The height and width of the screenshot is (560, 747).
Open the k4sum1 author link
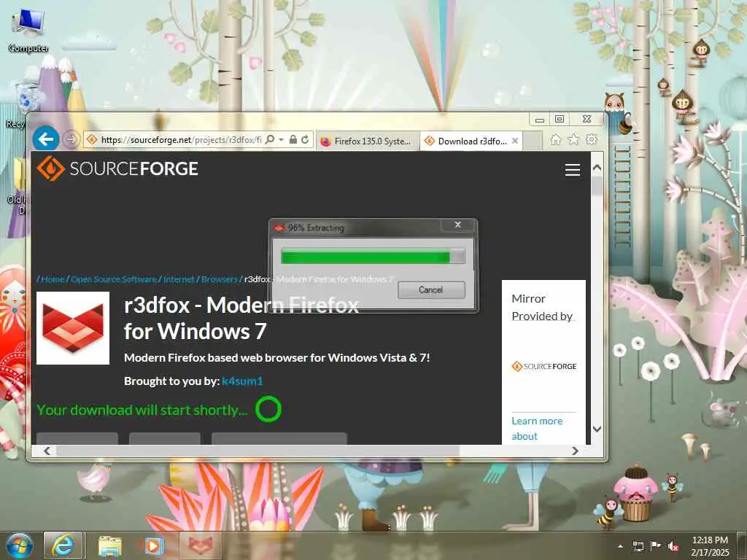click(x=242, y=381)
